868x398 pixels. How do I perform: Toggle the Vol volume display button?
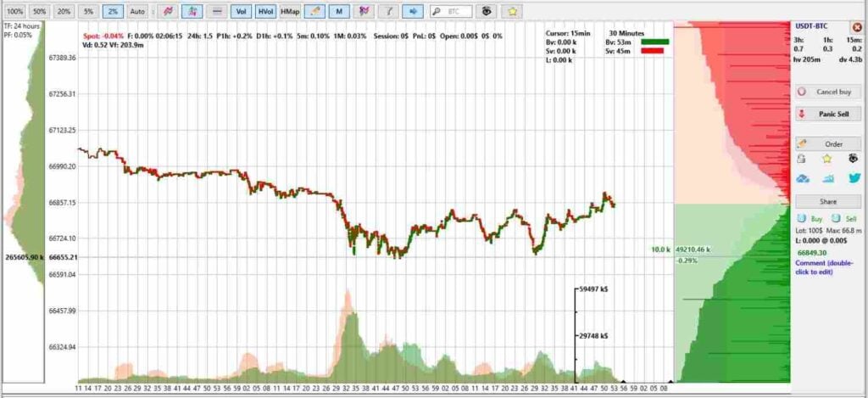tap(241, 11)
